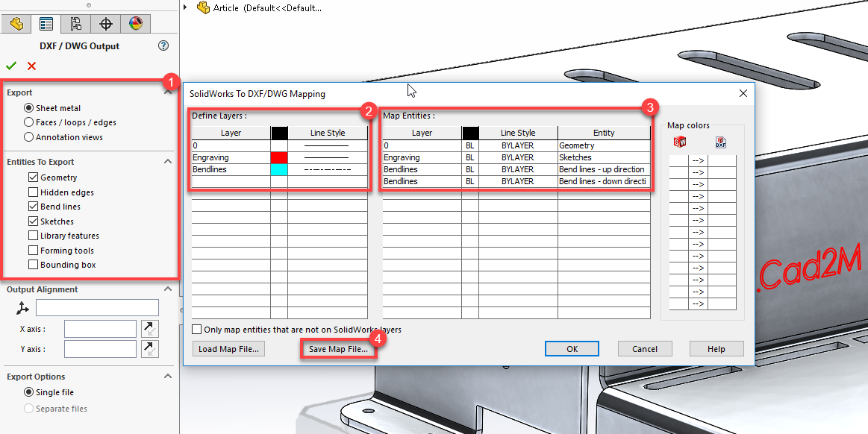Open the ConfigurationManager tab icon
Screen dimensions: 868x434
click(x=76, y=24)
